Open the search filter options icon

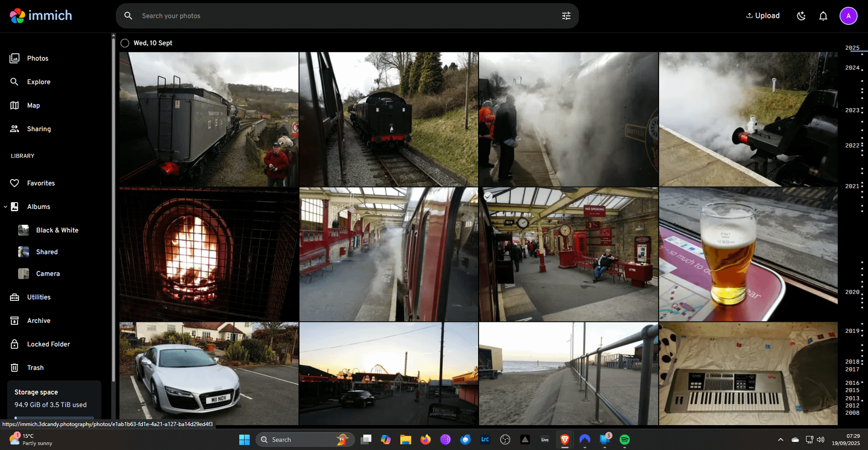[566, 16]
